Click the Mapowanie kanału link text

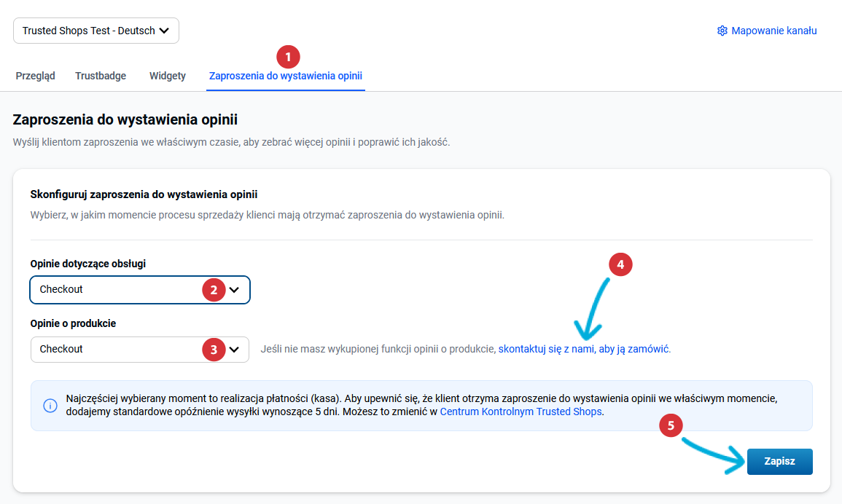(x=774, y=31)
